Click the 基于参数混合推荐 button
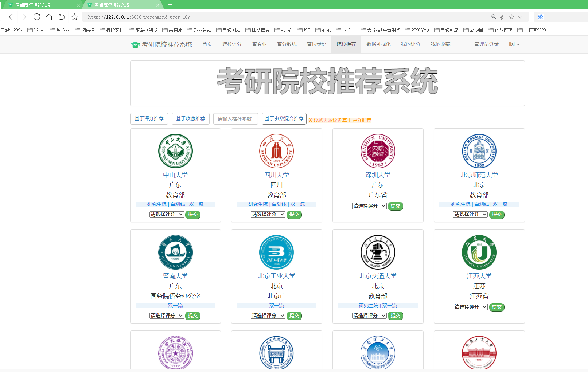588x372 pixels. click(284, 119)
